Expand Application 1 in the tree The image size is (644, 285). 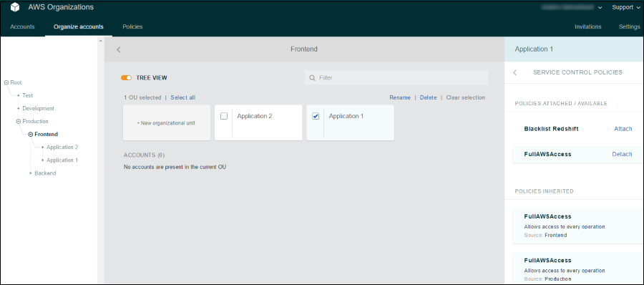coord(42,160)
